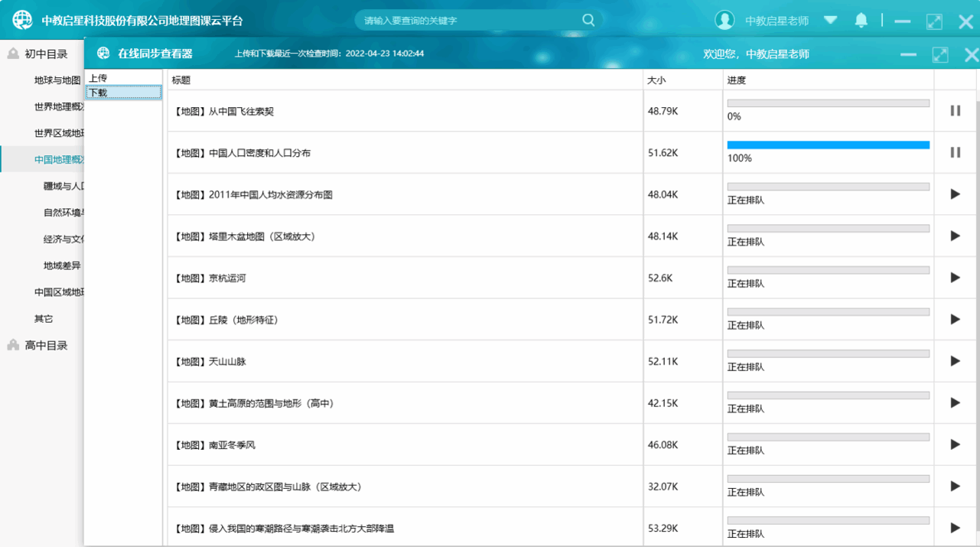Start the 南亚冬季风 map download
Screen dimensions: 980x547
pyautogui.click(x=955, y=444)
